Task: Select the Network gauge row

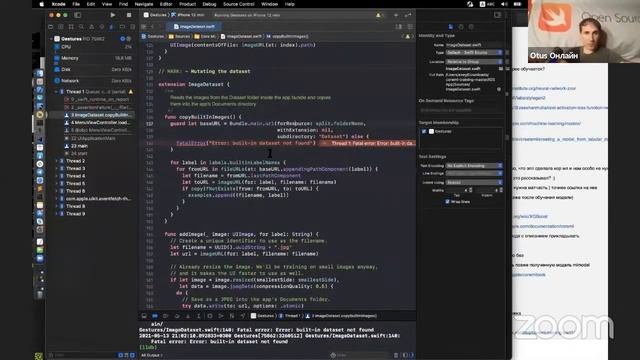Action: click(x=93, y=81)
